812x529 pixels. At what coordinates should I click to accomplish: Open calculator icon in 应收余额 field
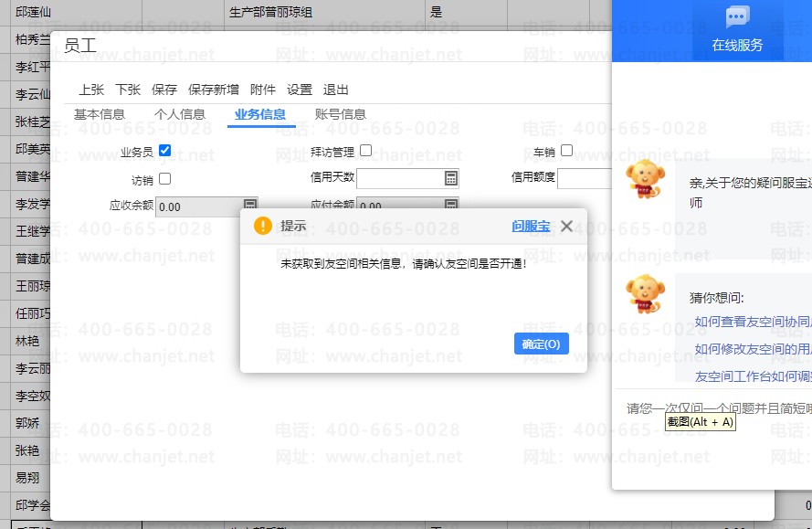point(250,204)
